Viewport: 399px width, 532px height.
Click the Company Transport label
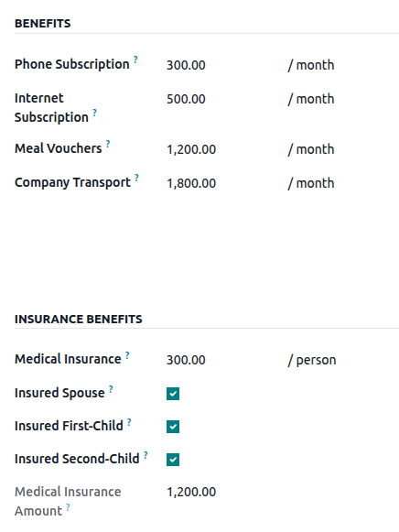(x=72, y=182)
